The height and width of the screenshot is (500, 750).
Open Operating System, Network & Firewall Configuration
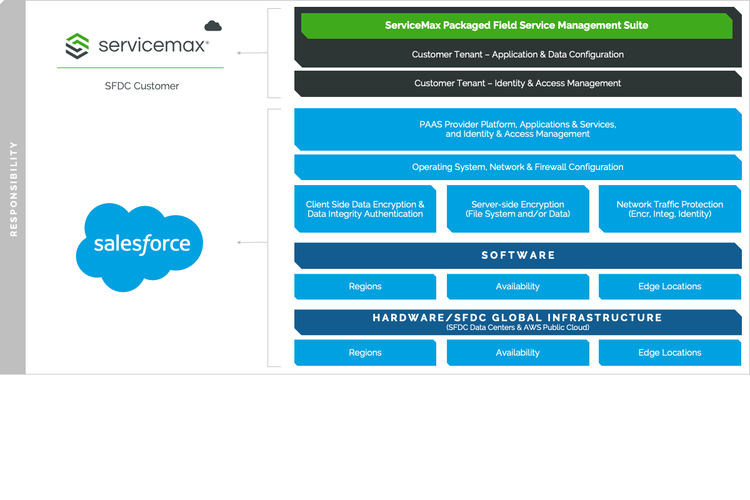[517, 167]
